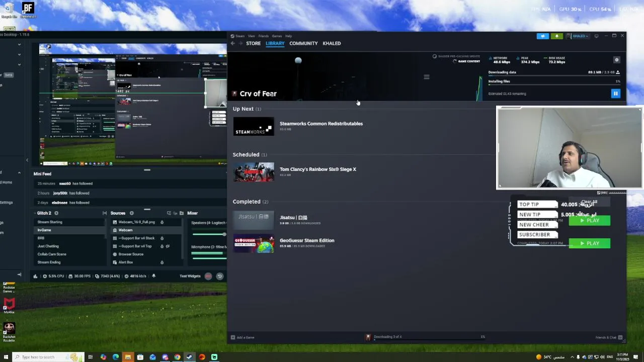Go back with Steam's left arrow
Viewport: 644px width, 362px height.
pos(232,43)
